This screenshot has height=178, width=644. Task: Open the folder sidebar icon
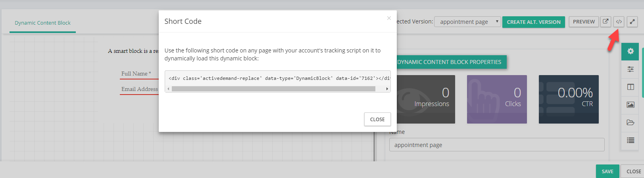click(630, 122)
